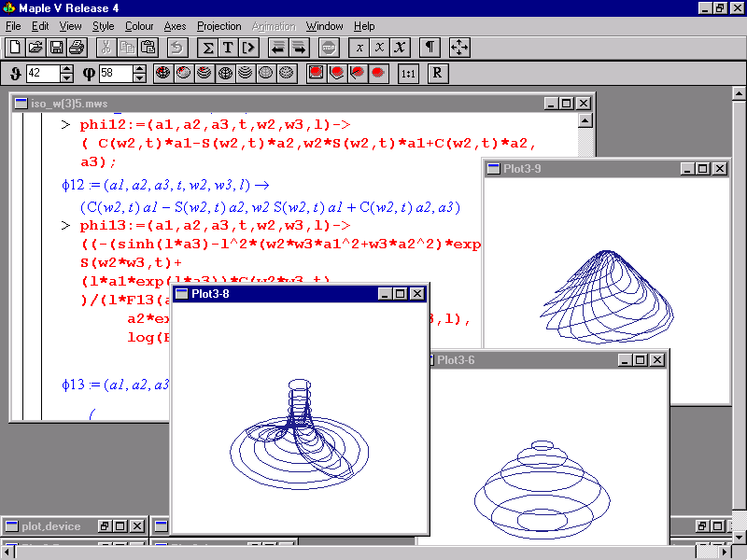
Task: Select the second plot style icon
Action: [x=183, y=74]
